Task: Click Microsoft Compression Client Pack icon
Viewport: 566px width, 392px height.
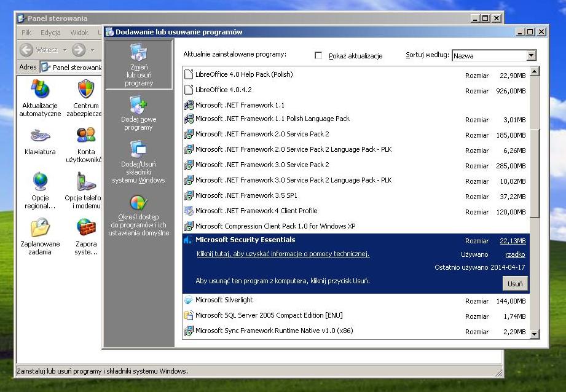Action: [x=189, y=226]
